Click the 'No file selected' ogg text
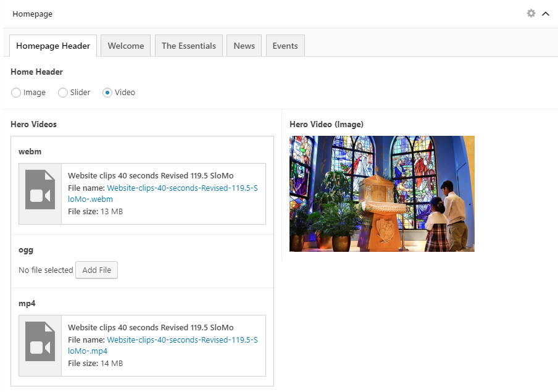Image resolution: width=558 pixels, height=392 pixels. tap(46, 270)
